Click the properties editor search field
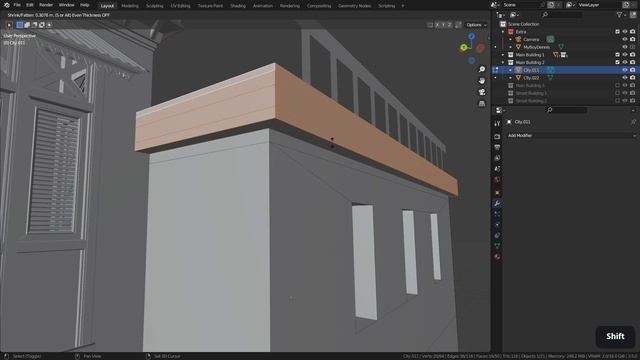Screen dimensions: 640x360 pyautogui.click(x=567, y=110)
